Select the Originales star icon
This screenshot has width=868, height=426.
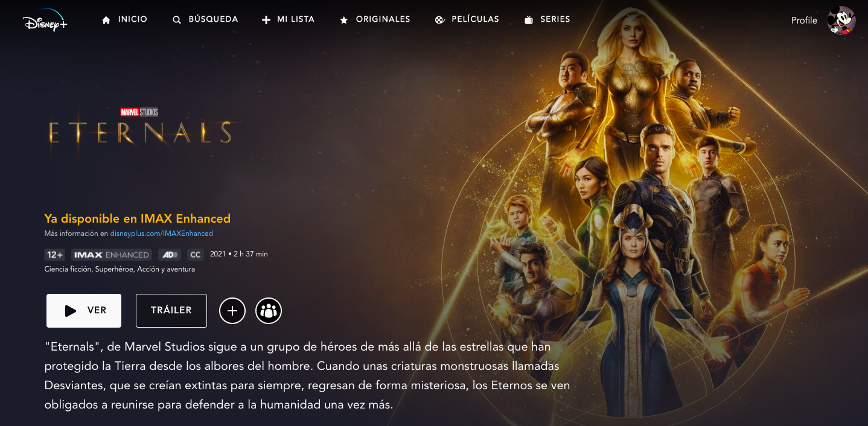pyautogui.click(x=344, y=20)
